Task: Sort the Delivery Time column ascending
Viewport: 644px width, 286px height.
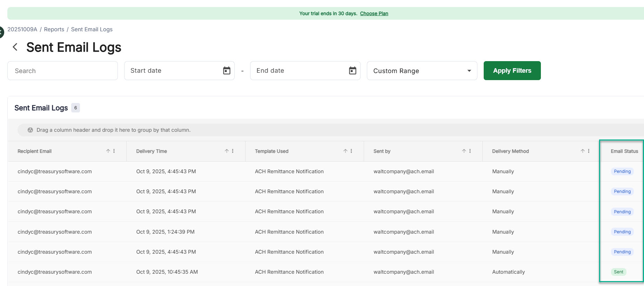Action: point(227,151)
